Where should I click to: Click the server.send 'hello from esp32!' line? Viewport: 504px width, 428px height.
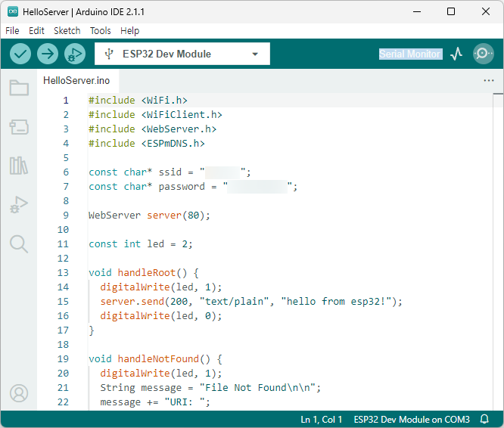coord(251,302)
